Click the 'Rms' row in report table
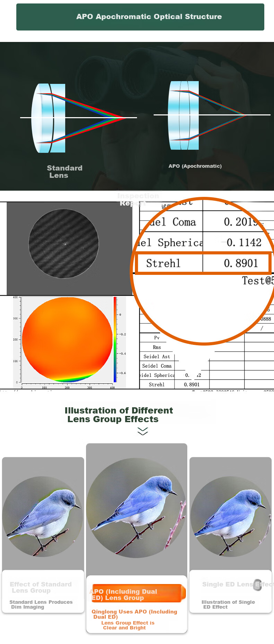 (x=157, y=347)
